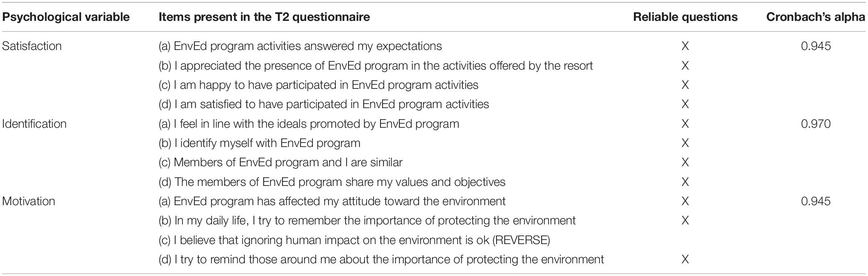Click the X mark for 'I am satisfied' item

pos(685,104)
